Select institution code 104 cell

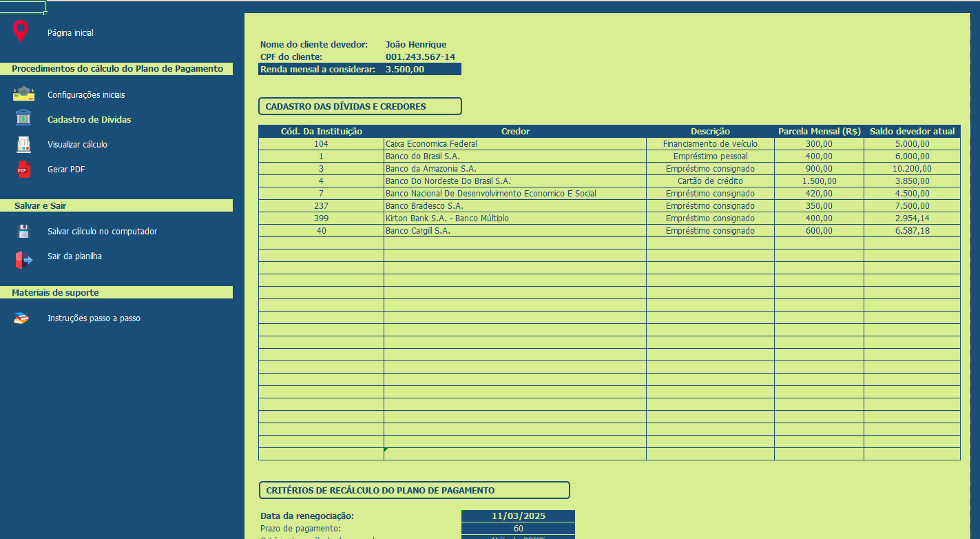click(x=321, y=144)
